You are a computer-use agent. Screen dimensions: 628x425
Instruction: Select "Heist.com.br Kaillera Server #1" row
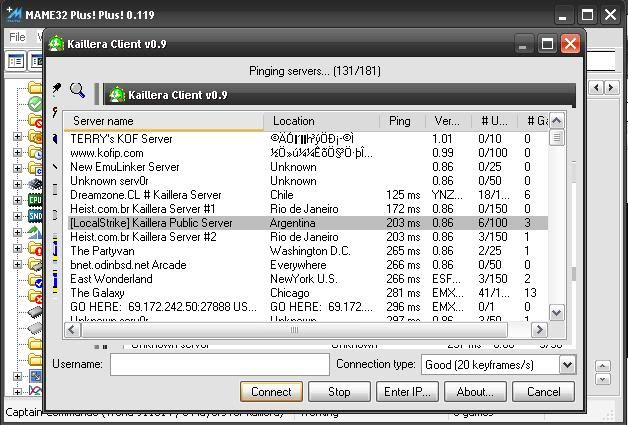[x=307, y=209]
